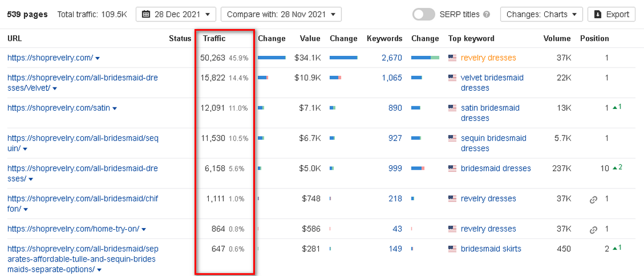This screenshot has height=276, width=644.
Task: Open the 2,670 keywords count link
Action: click(x=392, y=57)
